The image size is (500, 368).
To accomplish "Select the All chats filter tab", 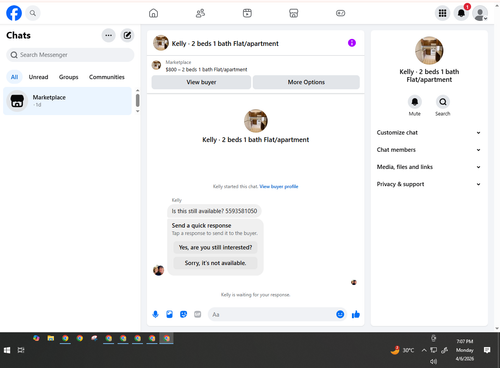I will coord(14,77).
